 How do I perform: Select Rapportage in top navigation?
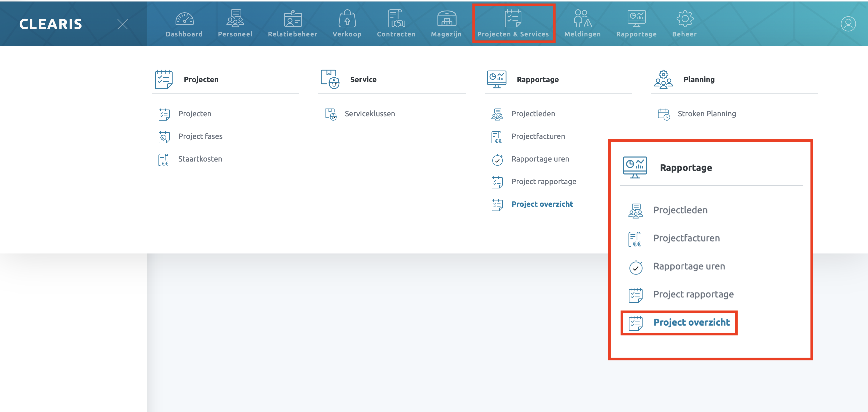636,24
